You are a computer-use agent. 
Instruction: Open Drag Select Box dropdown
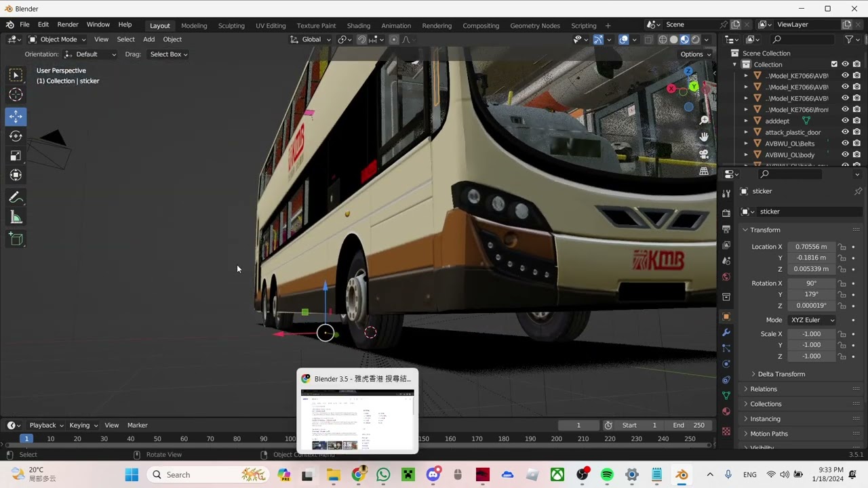pos(169,54)
